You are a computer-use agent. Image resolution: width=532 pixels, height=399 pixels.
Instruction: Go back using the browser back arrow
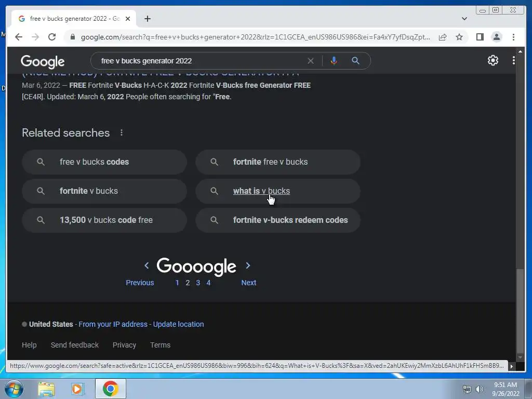(x=19, y=37)
